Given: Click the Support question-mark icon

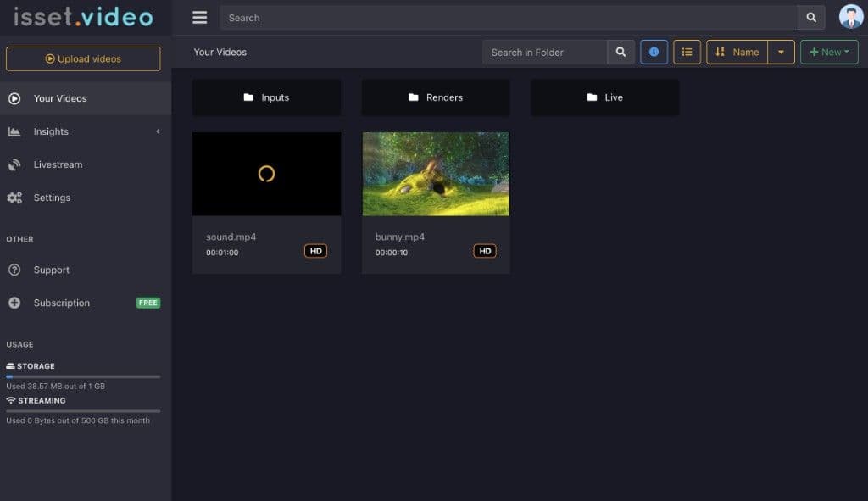Looking at the screenshot, I should pyautogui.click(x=14, y=270).
